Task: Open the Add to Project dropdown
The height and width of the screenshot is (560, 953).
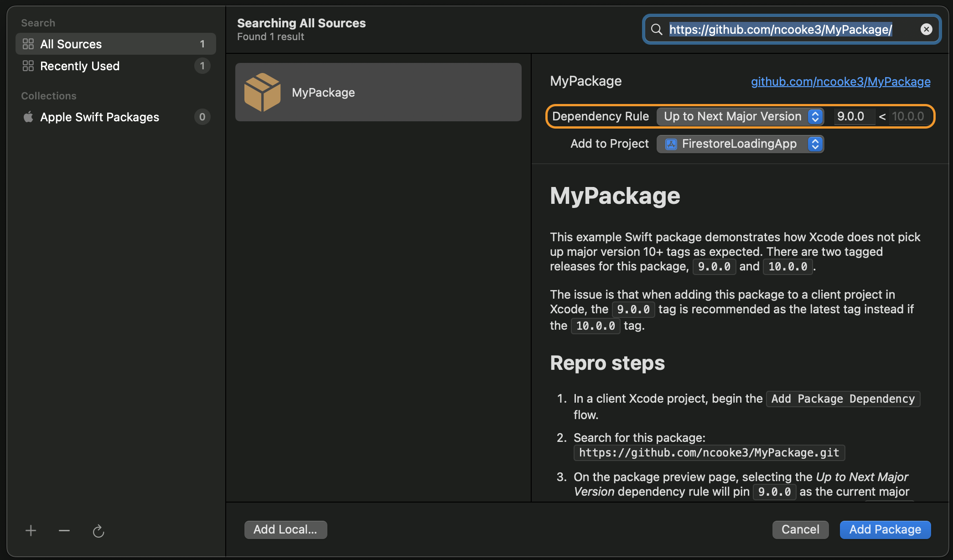Action: coord(740,144)
